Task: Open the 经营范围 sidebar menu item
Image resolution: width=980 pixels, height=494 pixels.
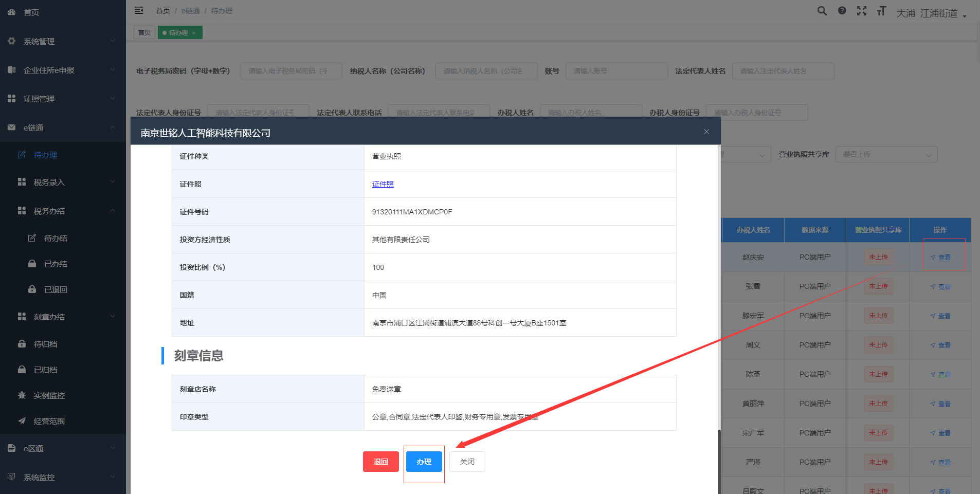Action: (63, 421)
